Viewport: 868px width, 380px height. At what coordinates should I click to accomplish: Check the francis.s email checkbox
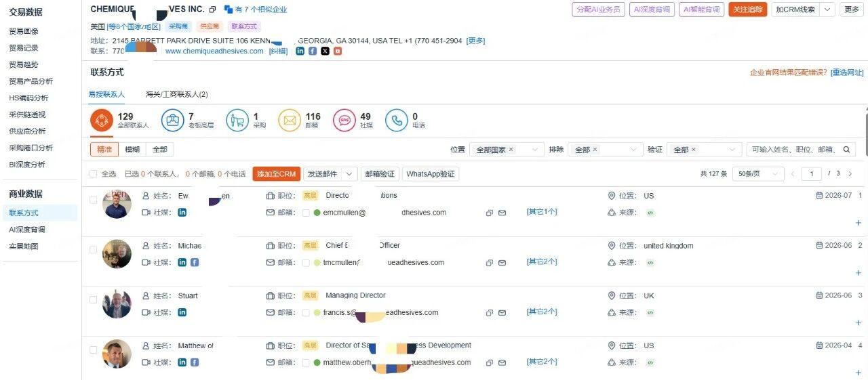click(306, 313)
